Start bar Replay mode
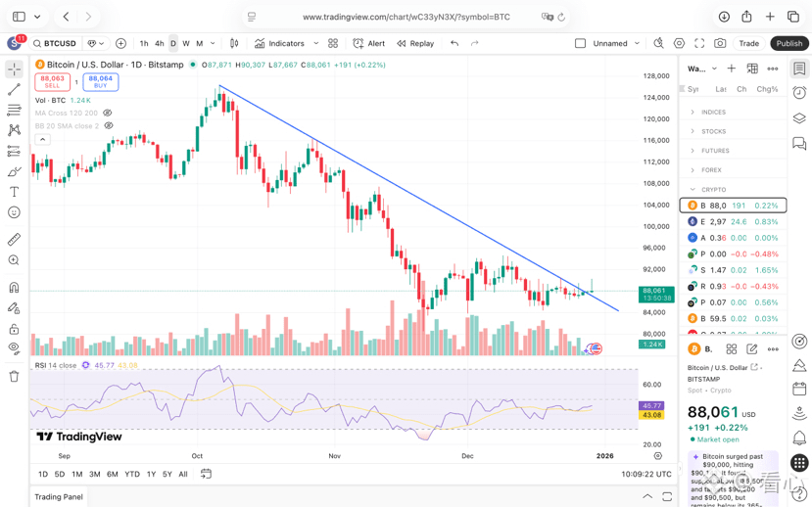The height and width of the screenshot is (507, 812). click(x=415, y=43)
